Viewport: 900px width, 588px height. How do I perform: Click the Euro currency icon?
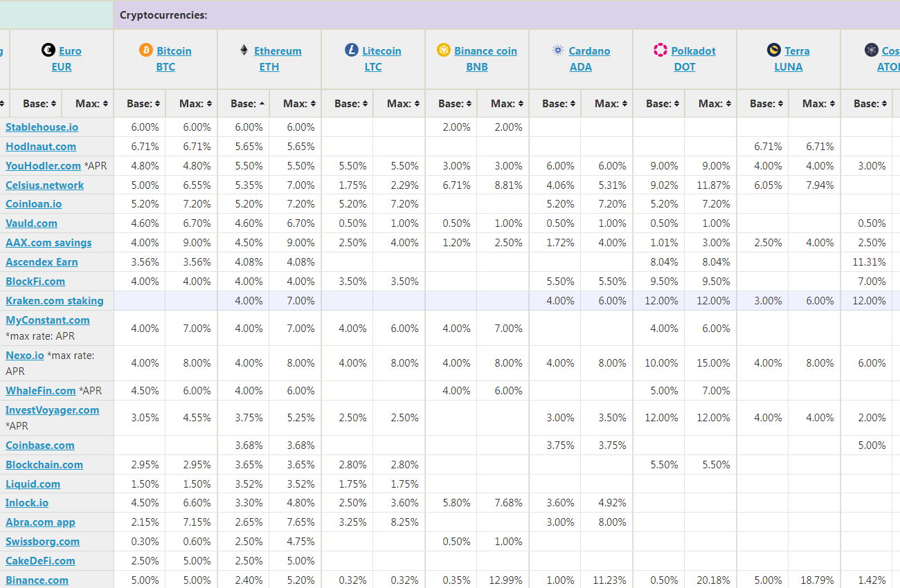(x=48, y=50)
